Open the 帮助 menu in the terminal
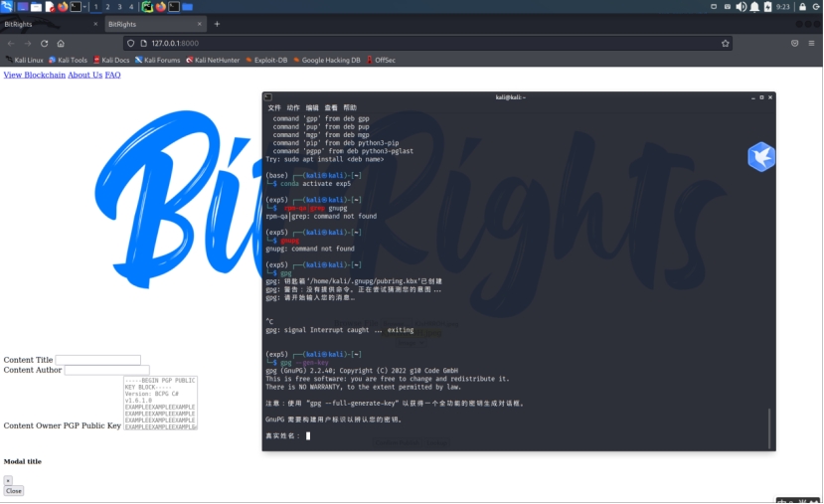 coord(350,107)
